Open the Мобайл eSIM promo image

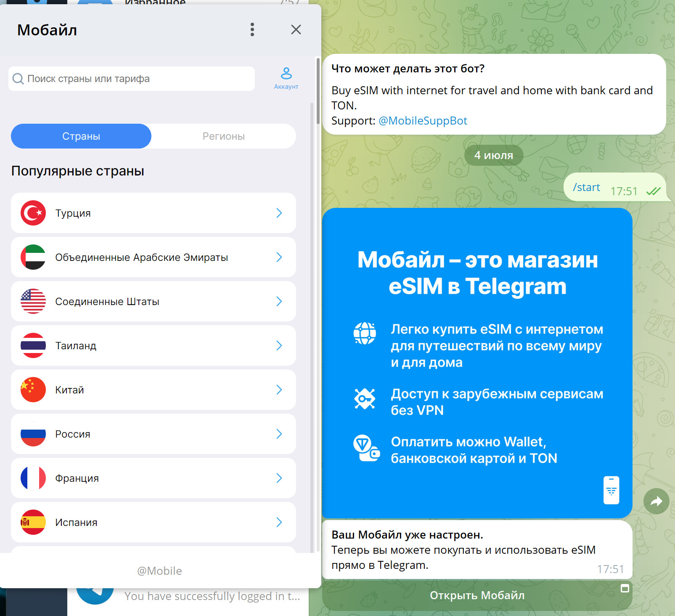click(x=477, y=363)
